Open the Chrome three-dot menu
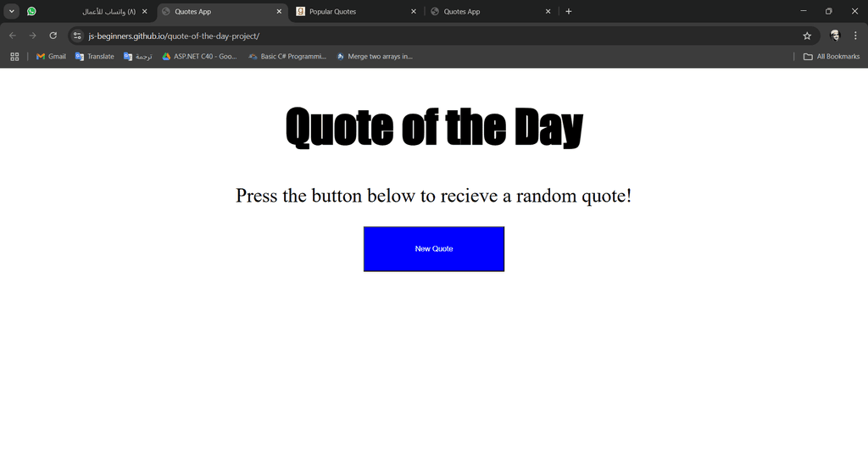Image resolution: width=868 pixels, height=461 pixels. (855, 36)
